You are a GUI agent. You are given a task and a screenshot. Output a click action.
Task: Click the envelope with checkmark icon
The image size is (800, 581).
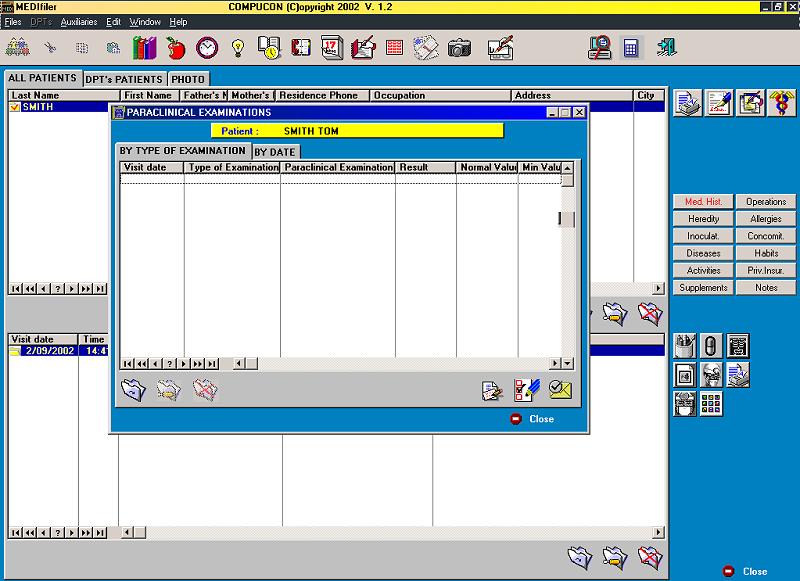click(560, 390)
